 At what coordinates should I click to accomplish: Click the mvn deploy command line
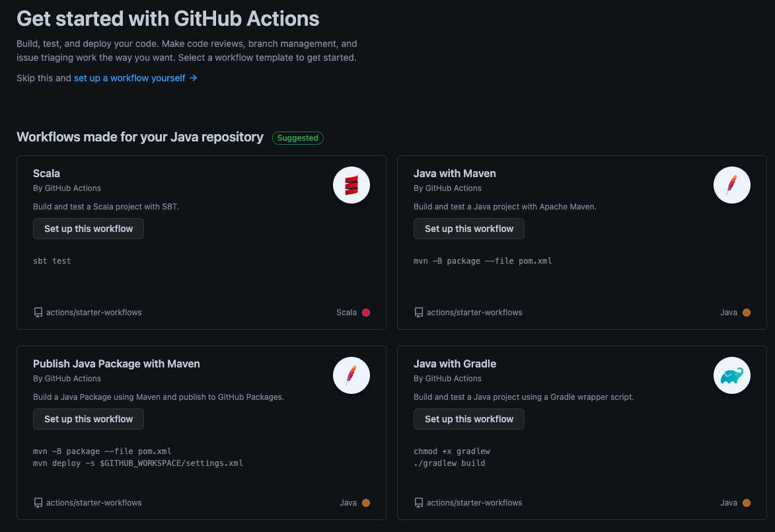click(138, 463)
